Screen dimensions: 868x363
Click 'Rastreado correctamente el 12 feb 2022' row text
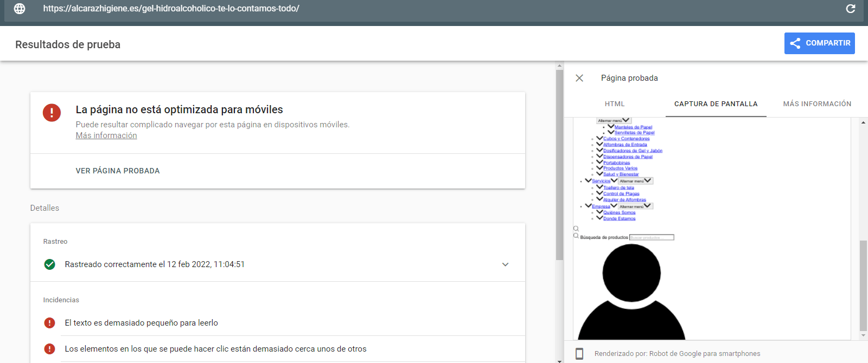pyautogui.click(x=155, y=264)
